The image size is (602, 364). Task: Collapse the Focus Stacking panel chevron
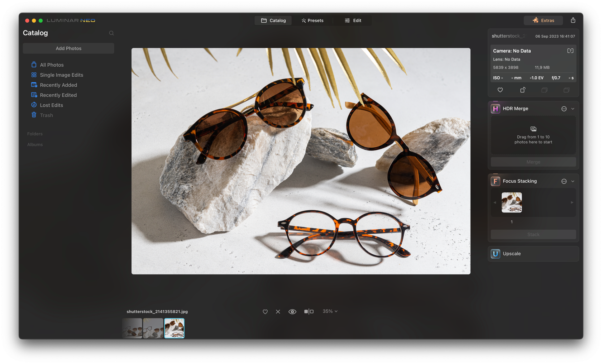[x=573, y=181]
